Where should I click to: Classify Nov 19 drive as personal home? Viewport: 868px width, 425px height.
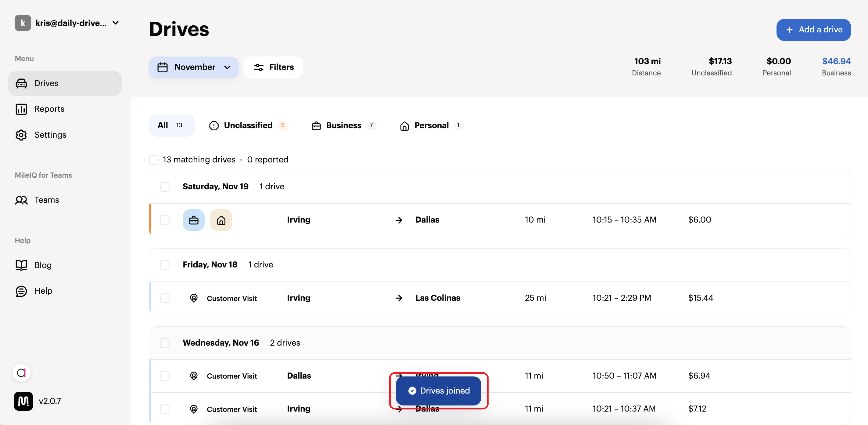point(221,220)
